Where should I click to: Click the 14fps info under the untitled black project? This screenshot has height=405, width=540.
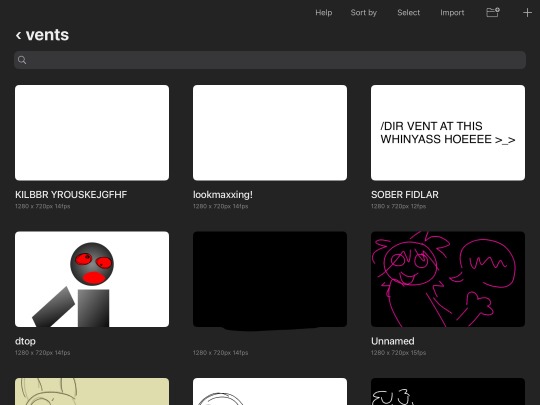220,353
